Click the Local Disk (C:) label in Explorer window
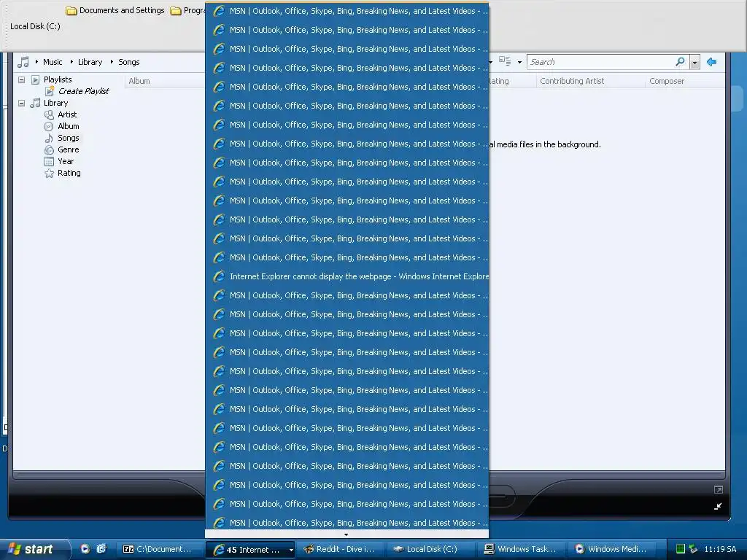The height and width of the screenshot is (560, 747). [35, 26]
